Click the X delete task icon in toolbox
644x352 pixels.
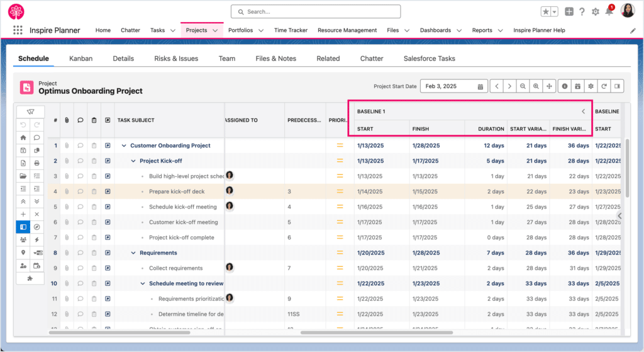pyautogui.click(x=37, y=214)
